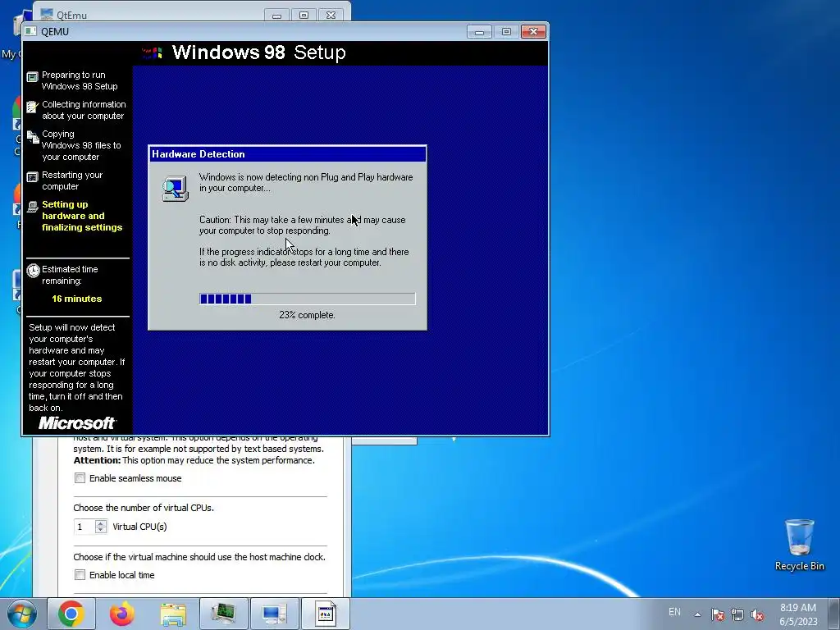Click the Hardware Detection dialog title
Image resolution: width=840 pixels, height=630 pixels.
coord(199,154)
